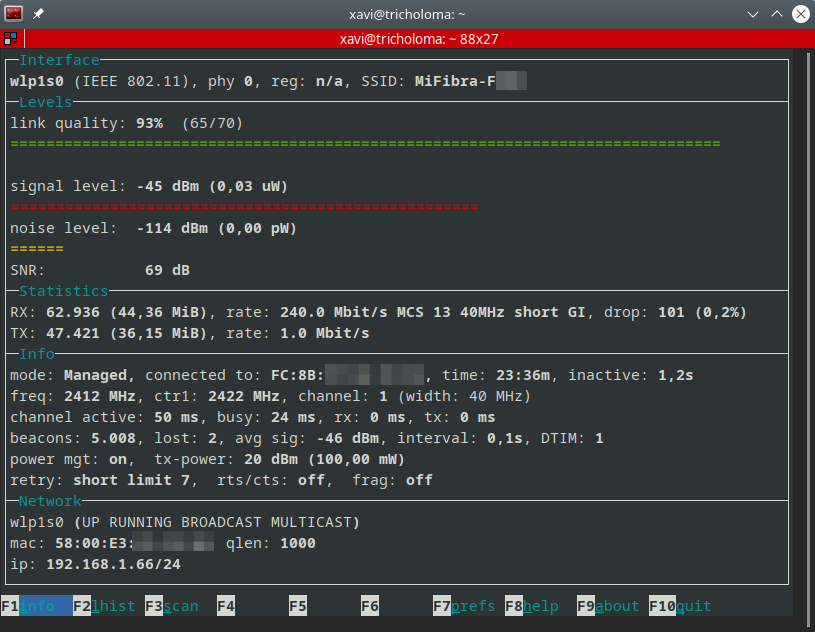Click the wlp1s0 interface name in the Interface section
815x632 pixels.
pos(37,81)
